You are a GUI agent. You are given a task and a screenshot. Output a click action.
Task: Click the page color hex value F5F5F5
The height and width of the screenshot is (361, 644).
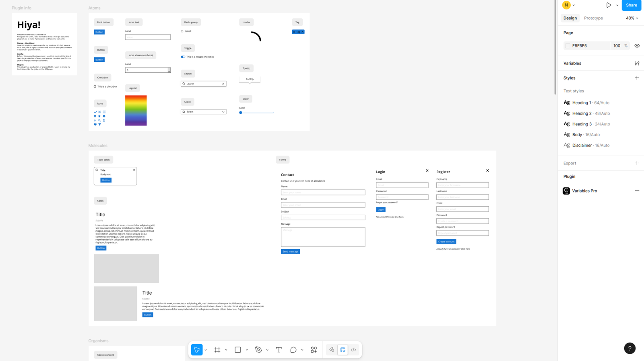tap(580, 46)
